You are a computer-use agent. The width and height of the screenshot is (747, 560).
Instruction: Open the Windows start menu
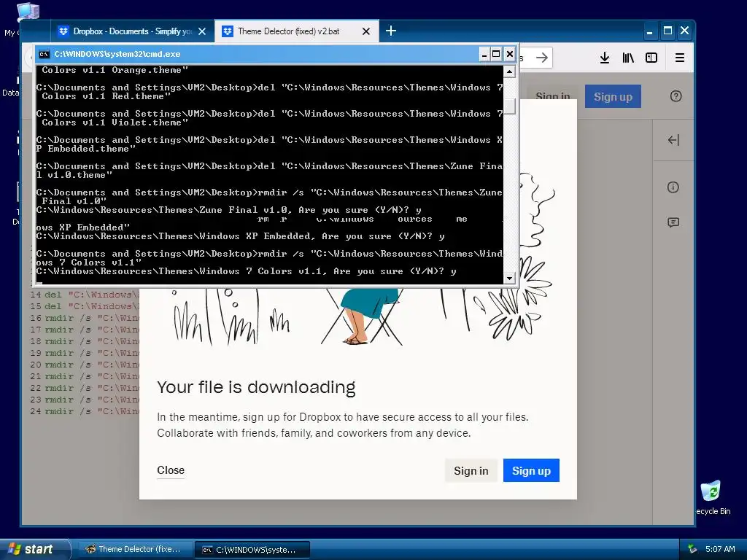pyautogui.click(x=34, y=549)
